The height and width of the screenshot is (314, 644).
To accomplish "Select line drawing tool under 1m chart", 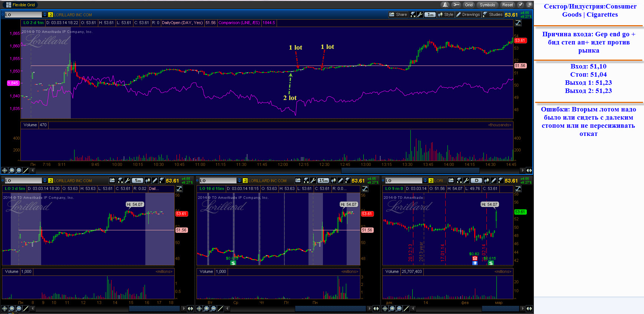I will pyautogui.click(x=26, y=170).
